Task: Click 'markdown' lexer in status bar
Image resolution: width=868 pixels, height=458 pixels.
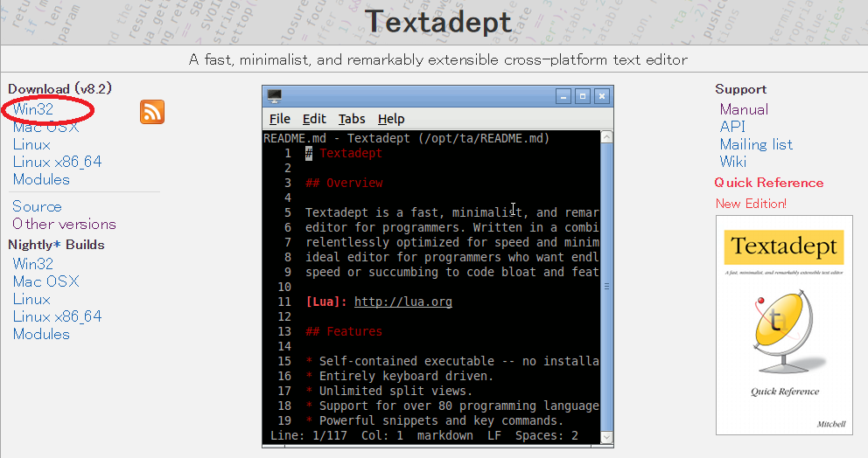Action: tap(445, 436)
